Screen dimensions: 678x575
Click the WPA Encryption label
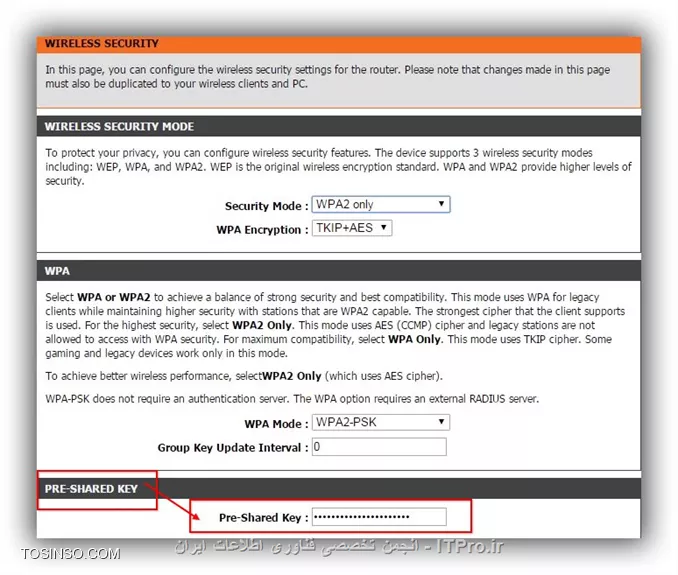[261, 230]
